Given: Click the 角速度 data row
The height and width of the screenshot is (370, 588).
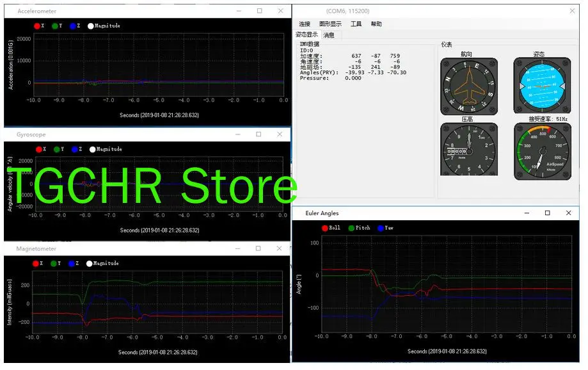Looking at the screenshot, I should click(350, 61).
